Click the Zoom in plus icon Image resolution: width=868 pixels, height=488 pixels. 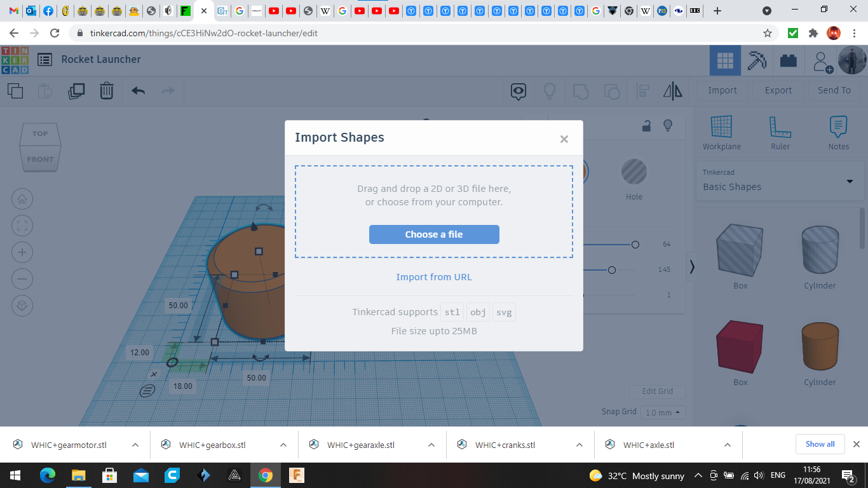point(22,252)
